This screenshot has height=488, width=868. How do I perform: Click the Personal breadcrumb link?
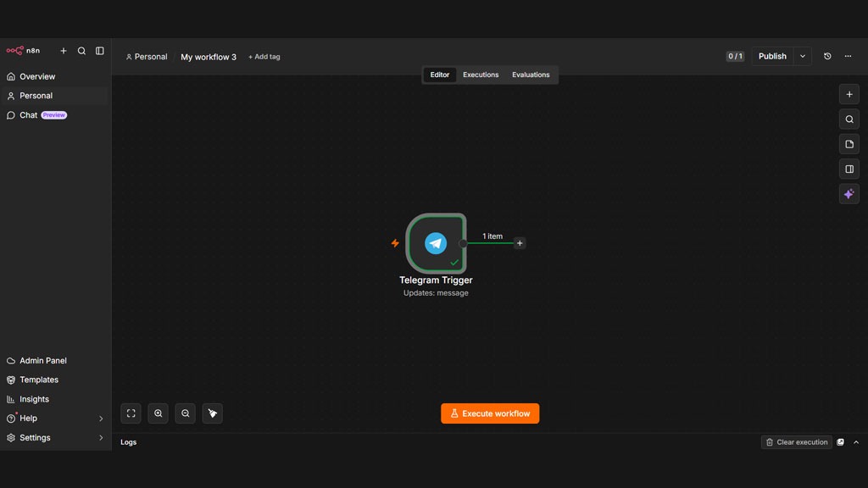[147, 57]
